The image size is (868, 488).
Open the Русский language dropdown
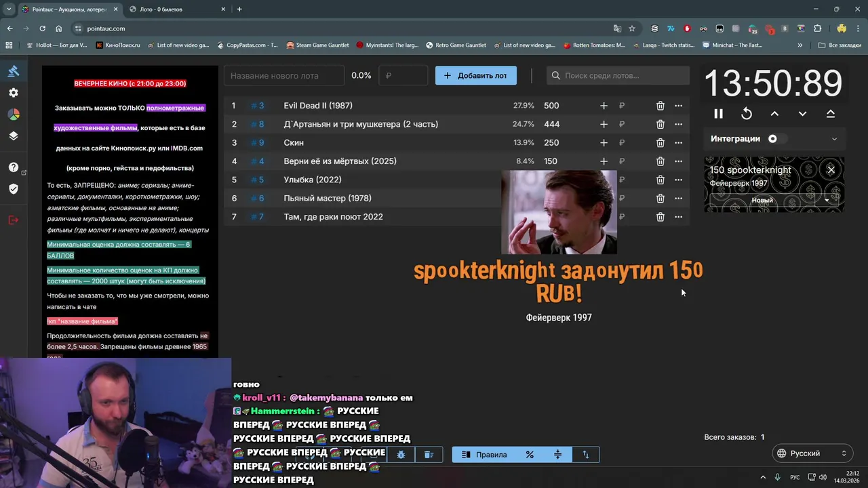812,453
